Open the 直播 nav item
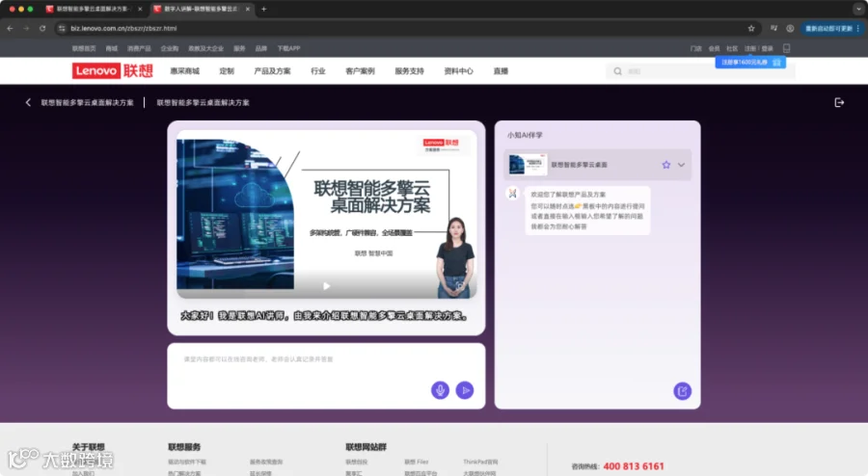 pyautogui.click(x=501, y=71)
